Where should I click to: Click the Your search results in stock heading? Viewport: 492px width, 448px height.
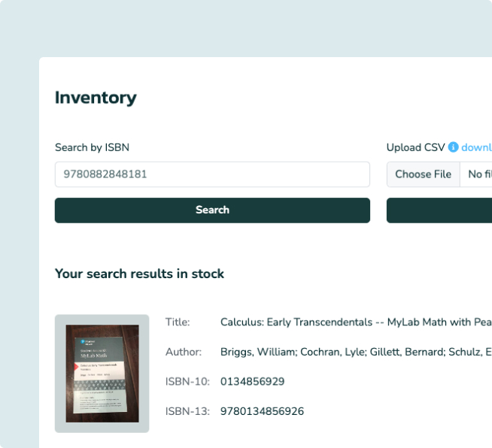tap(139, 274)
